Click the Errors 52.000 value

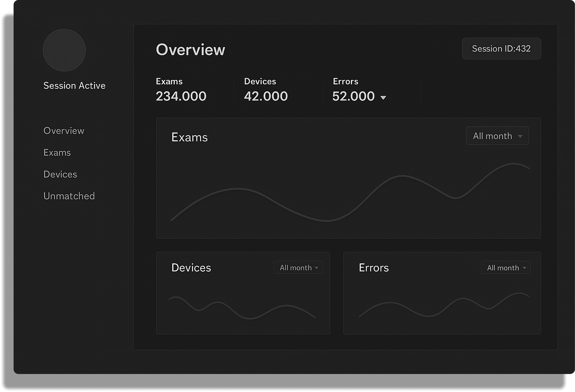coord(353,96)
